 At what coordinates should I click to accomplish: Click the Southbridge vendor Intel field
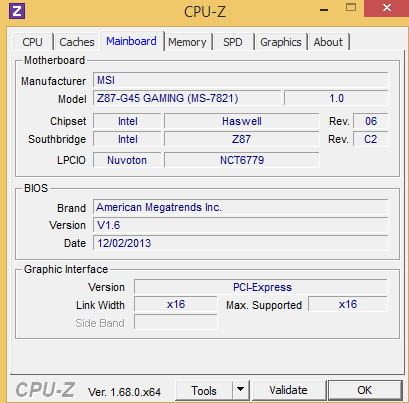(x=127, y=139)
